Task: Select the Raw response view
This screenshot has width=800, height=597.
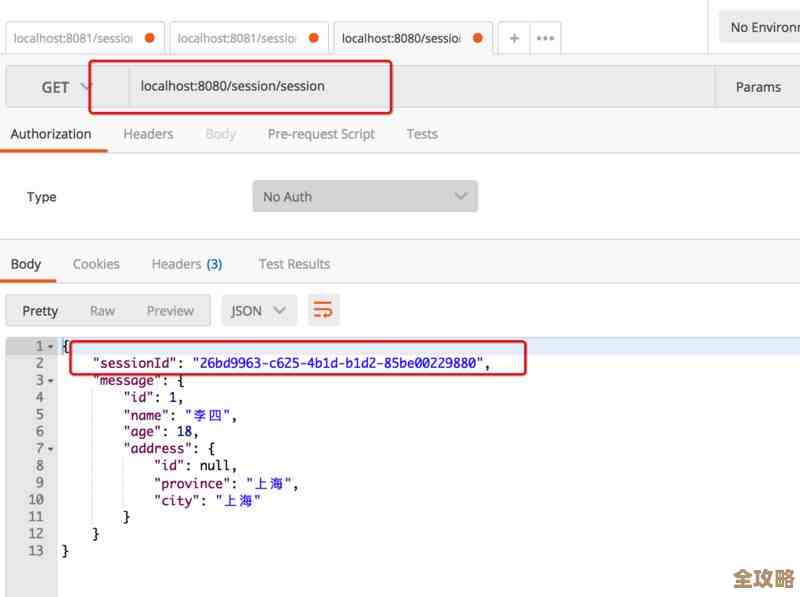Action: 102,311
